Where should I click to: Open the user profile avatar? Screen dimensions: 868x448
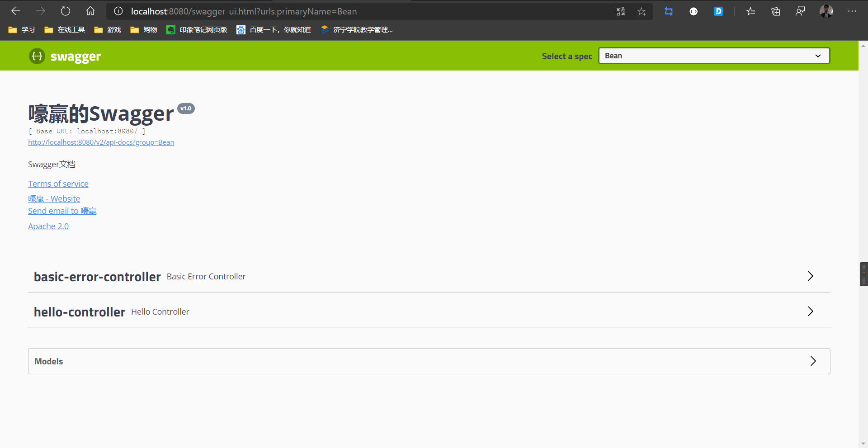(826, 11)
